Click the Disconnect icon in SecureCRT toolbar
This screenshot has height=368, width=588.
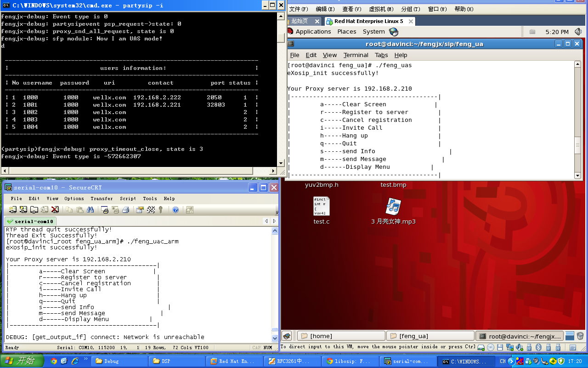tap(55, 210)
